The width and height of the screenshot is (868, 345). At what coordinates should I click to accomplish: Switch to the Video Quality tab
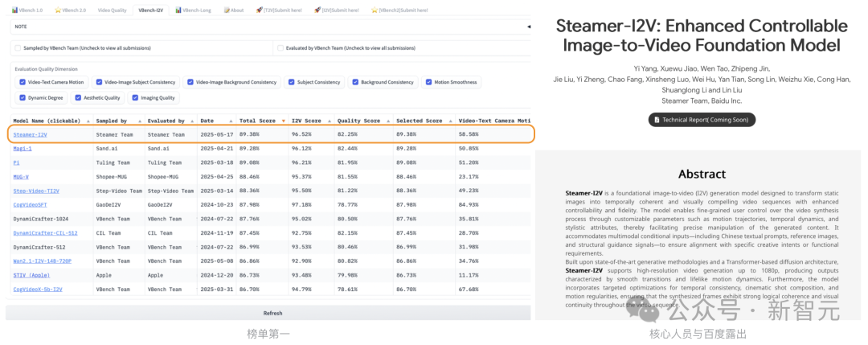tap(113, 10)
